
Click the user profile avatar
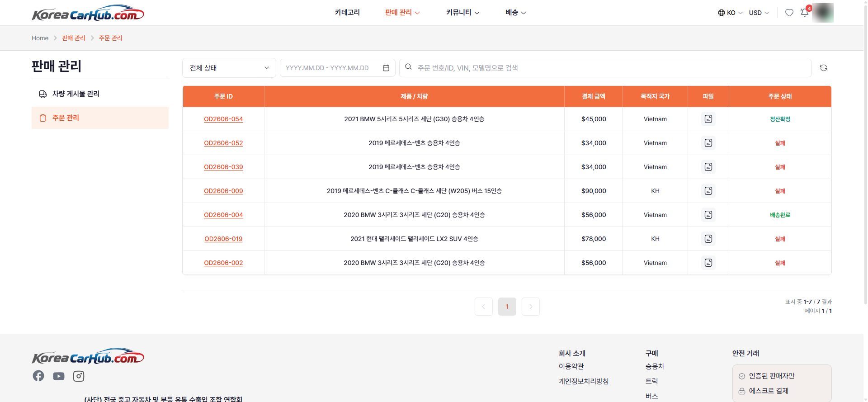pyautogui.click(x=822, y=13)
